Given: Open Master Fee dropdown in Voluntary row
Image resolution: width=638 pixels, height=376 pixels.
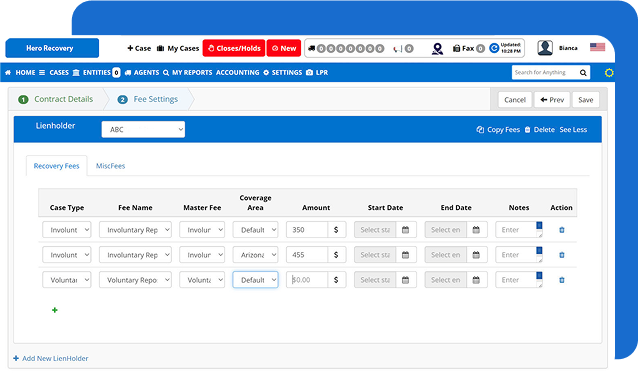Looking at the screenshot, I should click(202, 280).
